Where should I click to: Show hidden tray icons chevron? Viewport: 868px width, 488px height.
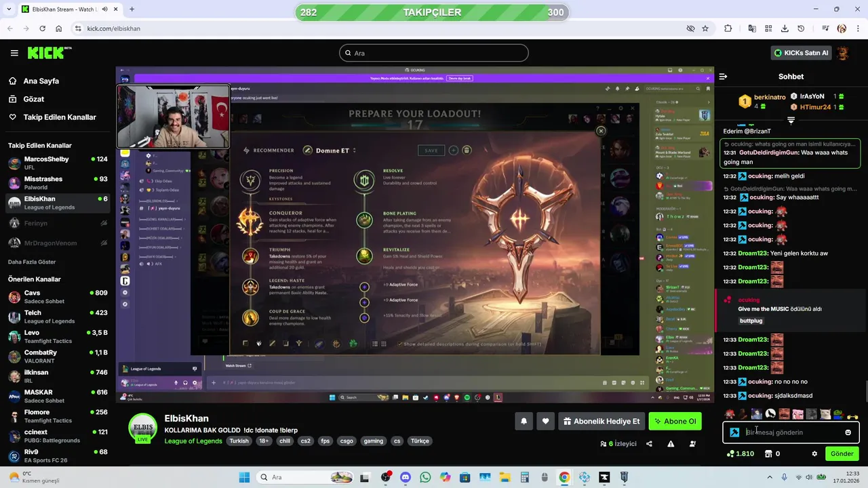(770, 477)
